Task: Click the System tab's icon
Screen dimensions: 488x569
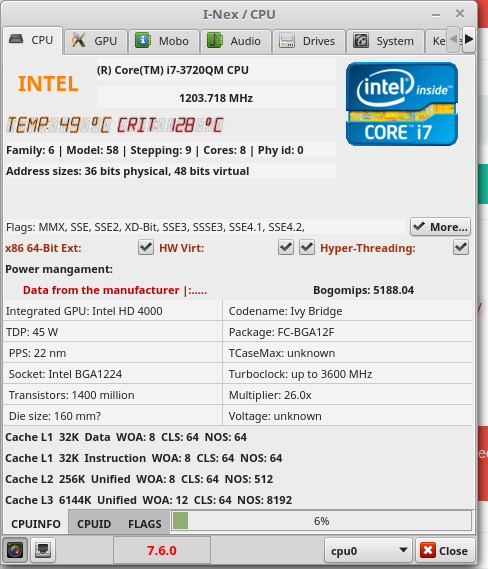Action: click(361, 40)
